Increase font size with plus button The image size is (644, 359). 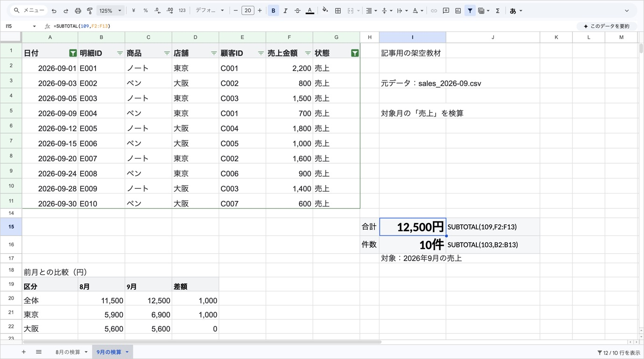[x=260, y=11]
